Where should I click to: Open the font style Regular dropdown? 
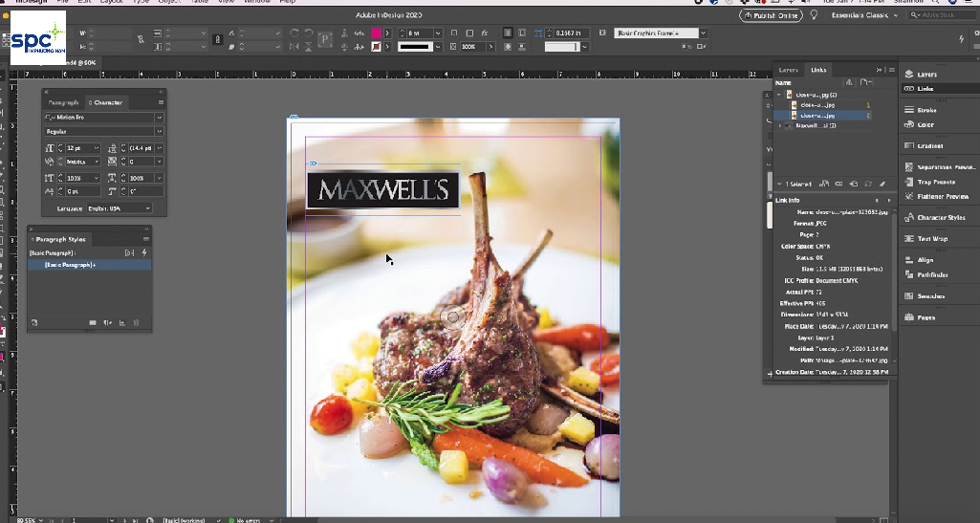pyautogui.click(x=160, y=131)
